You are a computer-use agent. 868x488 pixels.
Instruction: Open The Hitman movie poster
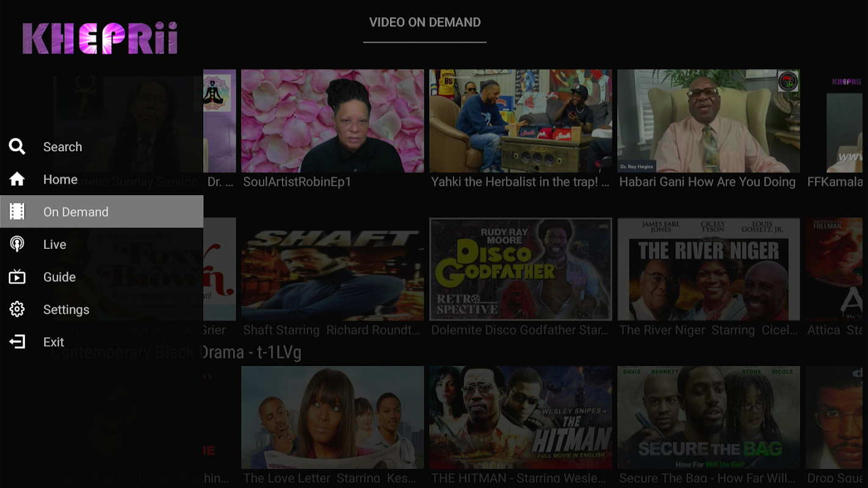[521, 417]
